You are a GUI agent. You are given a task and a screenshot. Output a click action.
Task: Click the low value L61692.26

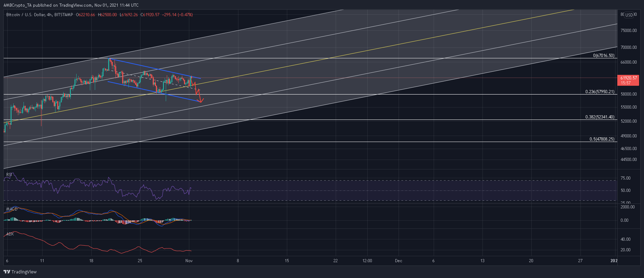[x=129, y=15]
